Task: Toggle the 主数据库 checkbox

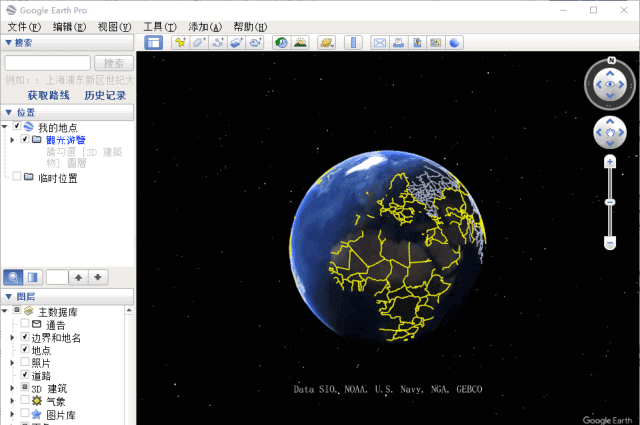Action: (x=17, y=310)
